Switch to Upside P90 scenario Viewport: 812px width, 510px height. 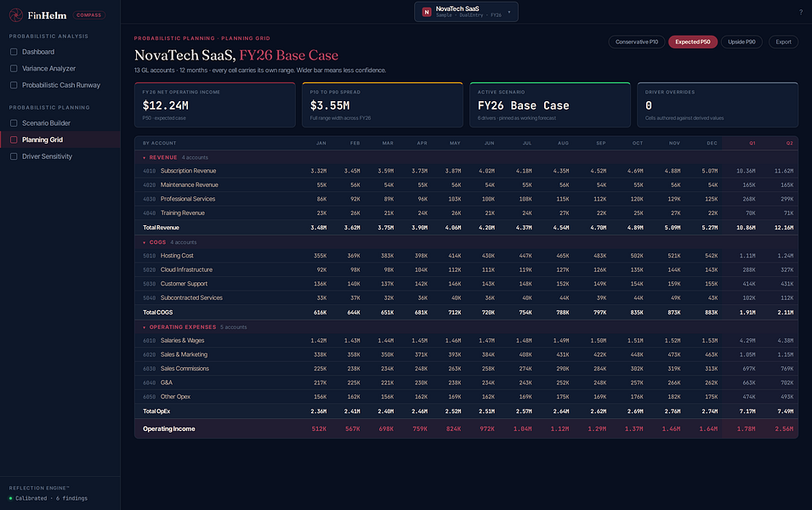(741, 42)
